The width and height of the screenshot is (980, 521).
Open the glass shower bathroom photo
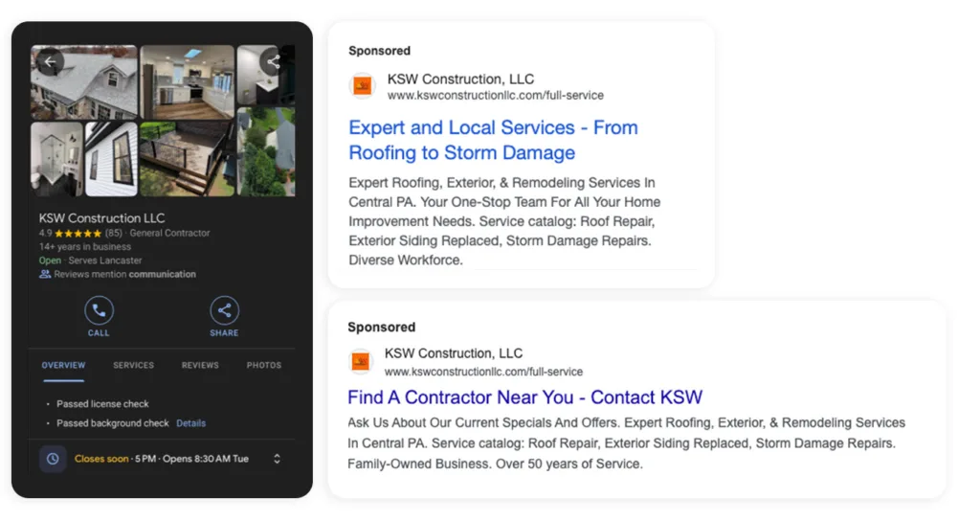56,159
